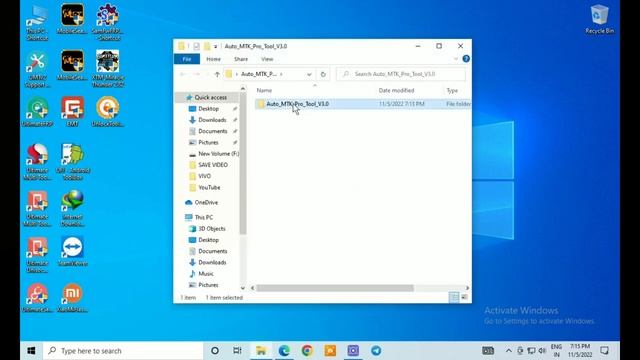Go up one folder level in Explorer

coord(217,74)
